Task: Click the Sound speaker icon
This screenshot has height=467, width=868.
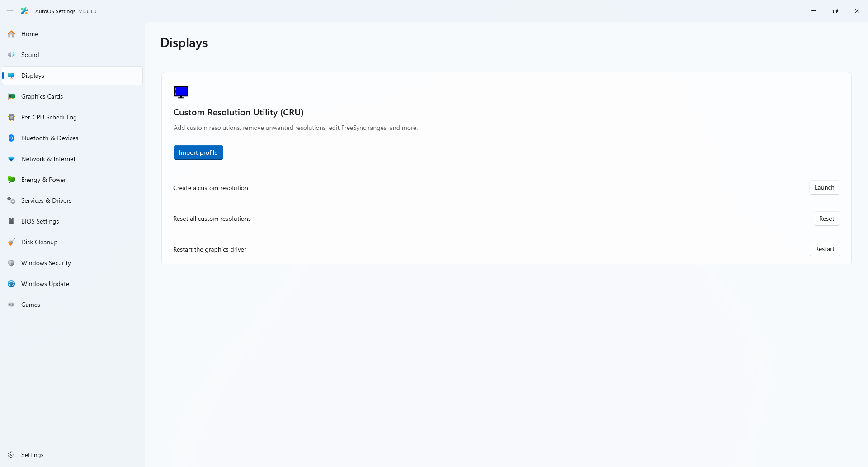Action: point(11,55)
